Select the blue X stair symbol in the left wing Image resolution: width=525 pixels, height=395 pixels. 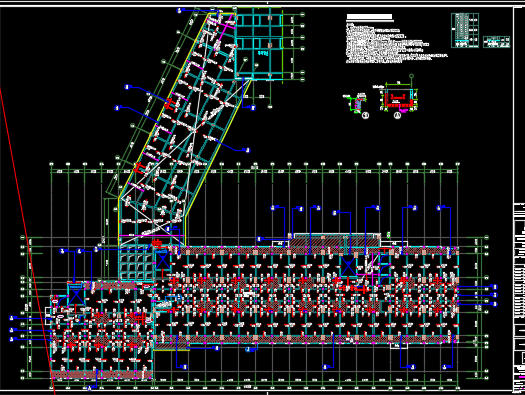tap(76, 296)
